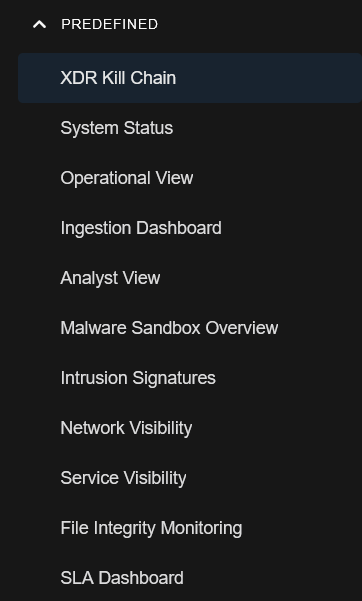Hide predefined dashboards using the up arrow
This screenshot has height=601, width=362.
[39, 25]
